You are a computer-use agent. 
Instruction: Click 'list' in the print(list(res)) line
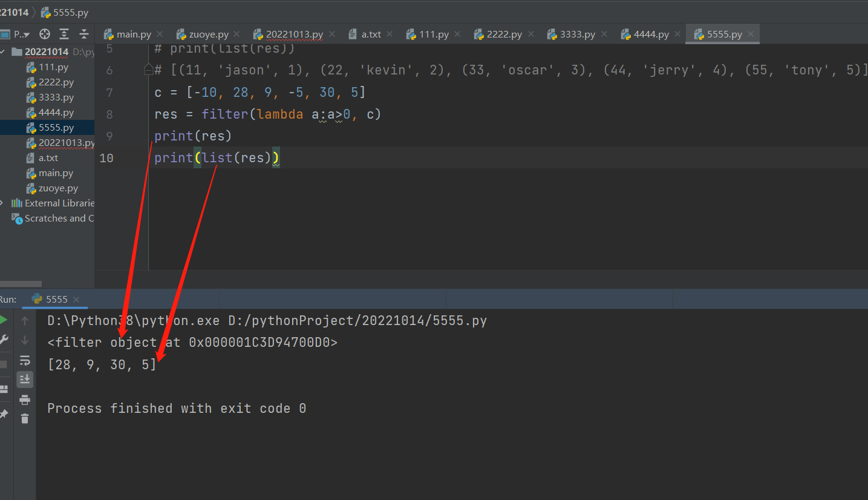click(217, 158)
